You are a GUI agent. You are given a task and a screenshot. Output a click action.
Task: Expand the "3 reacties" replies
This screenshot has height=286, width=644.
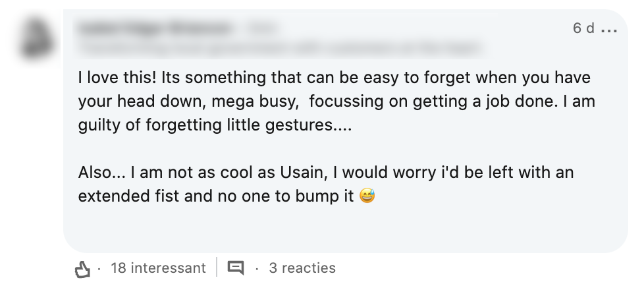[x=302, y=268]
